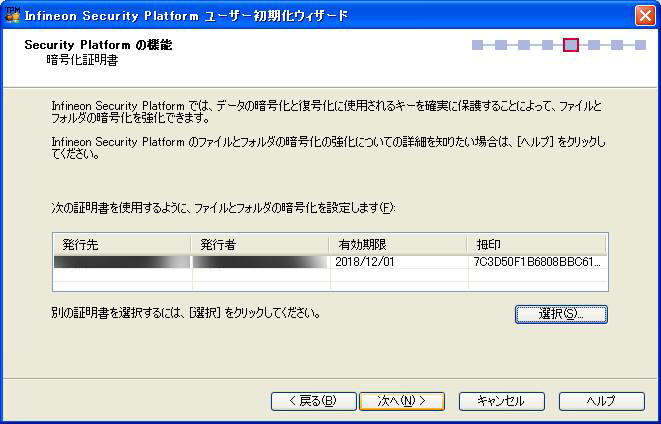Click the highlighted current step in the progress indicator

pos(570,45)
